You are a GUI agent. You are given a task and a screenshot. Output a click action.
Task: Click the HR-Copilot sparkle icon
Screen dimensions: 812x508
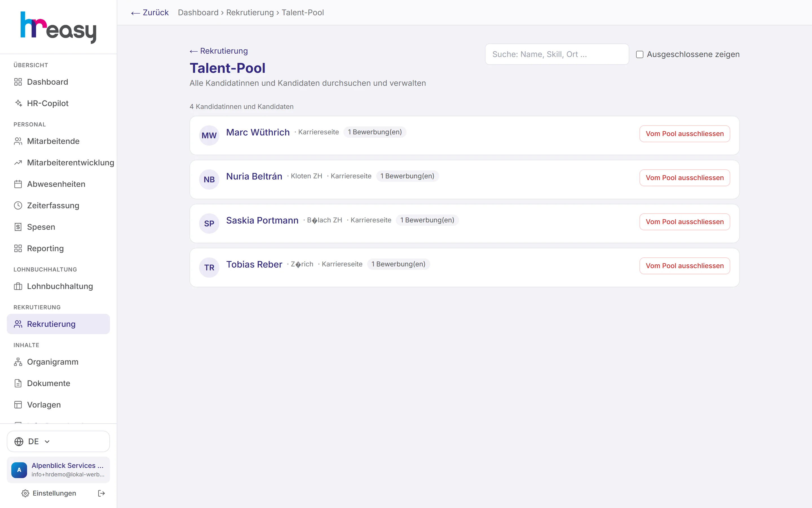18,103
